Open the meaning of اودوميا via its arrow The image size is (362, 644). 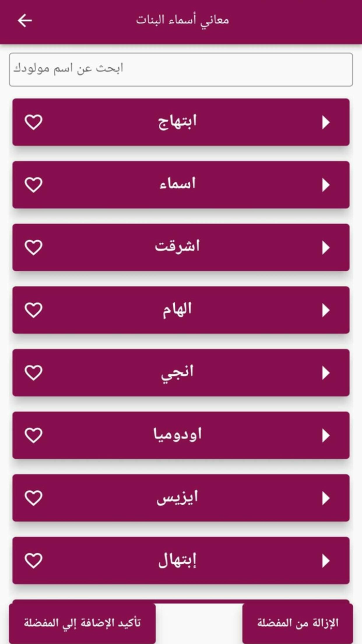tap(326, 435)
